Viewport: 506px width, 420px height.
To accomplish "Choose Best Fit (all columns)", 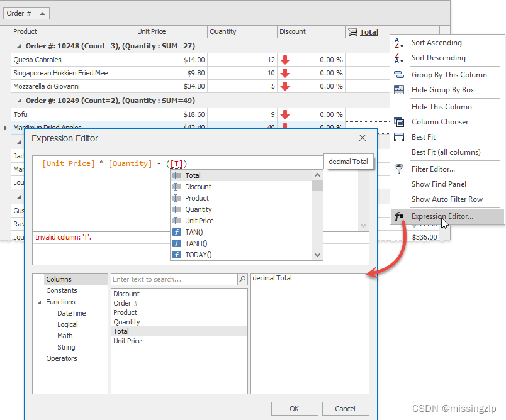I will coord(447,152).
